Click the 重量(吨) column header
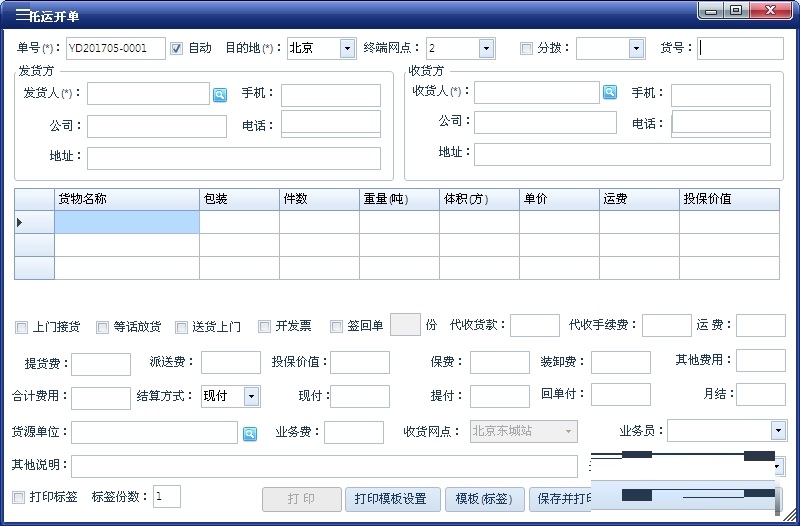The image size is (800, 526). [x=399, y=199]
